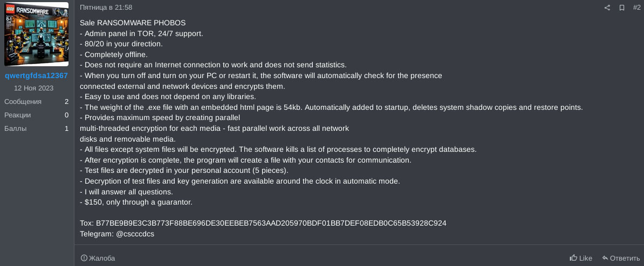
Task: Open the poster's avatar image
Action: (37, 34)
